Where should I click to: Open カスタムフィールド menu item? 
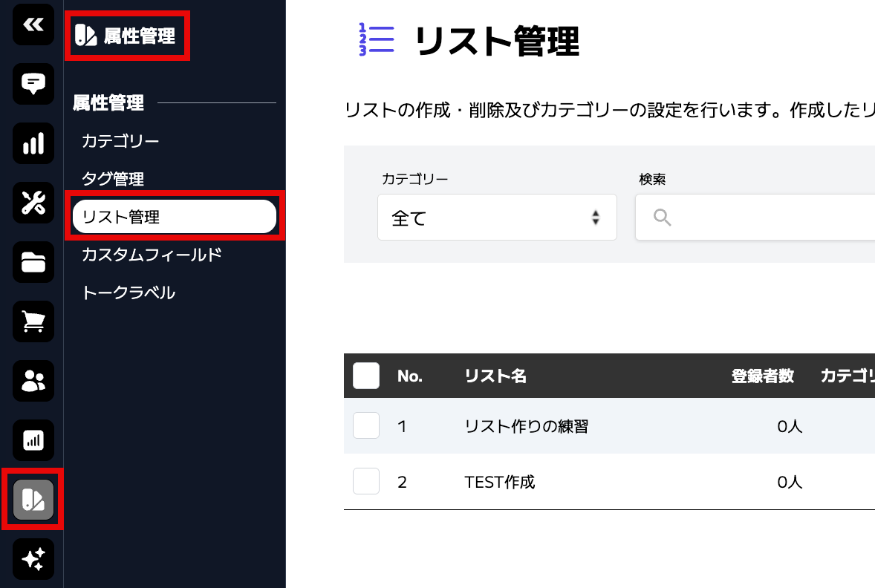tap(152, 255)
